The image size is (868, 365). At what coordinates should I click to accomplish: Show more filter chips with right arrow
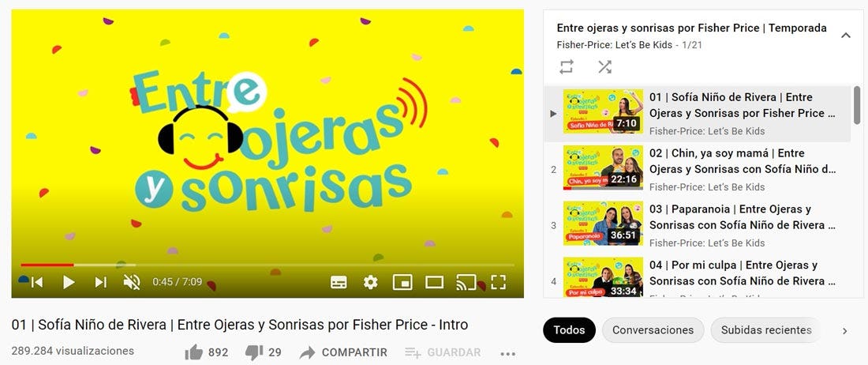(845, 331)
